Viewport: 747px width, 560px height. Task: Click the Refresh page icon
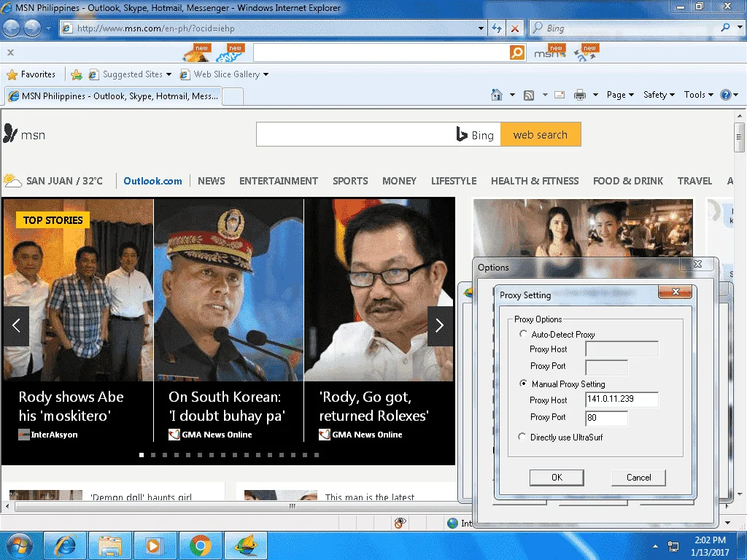(497, 28)
